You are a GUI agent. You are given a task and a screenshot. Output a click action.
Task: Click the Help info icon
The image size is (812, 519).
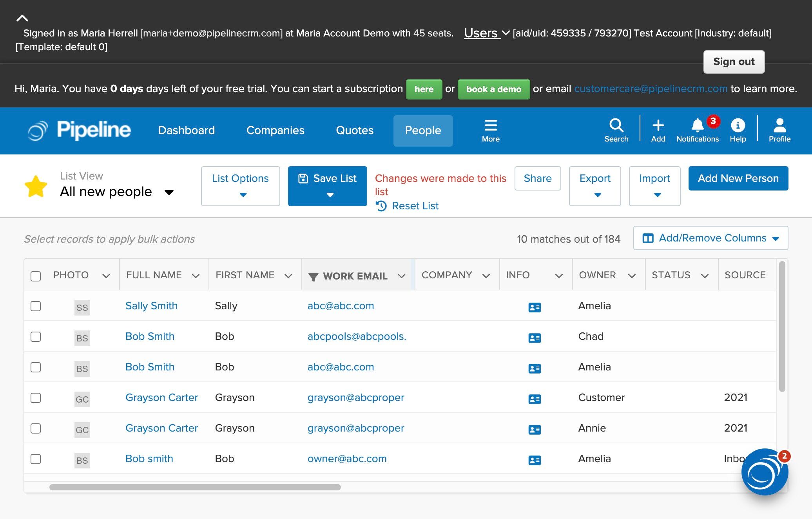[738, 126]
